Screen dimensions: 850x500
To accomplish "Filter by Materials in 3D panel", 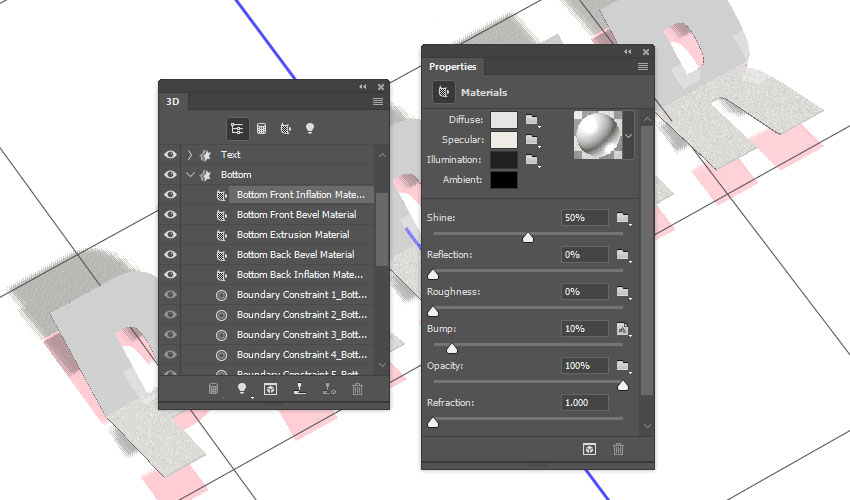I will (286, 129).
